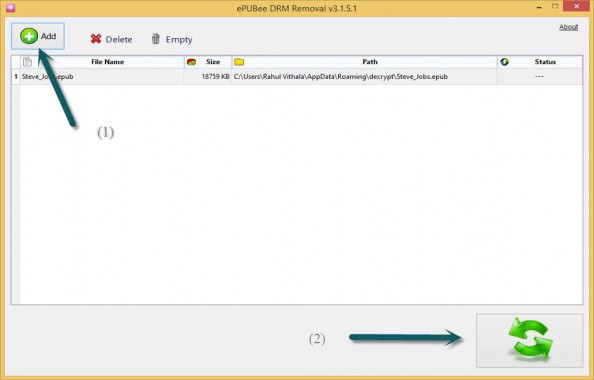Click the Status column header
The height and width of the screenshot is (380, 594).
pos(540,62)
